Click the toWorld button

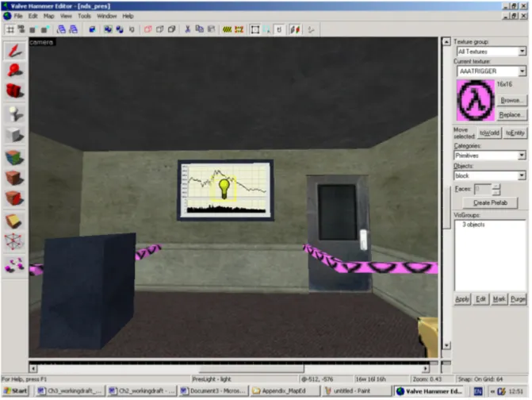click(489, 133)
